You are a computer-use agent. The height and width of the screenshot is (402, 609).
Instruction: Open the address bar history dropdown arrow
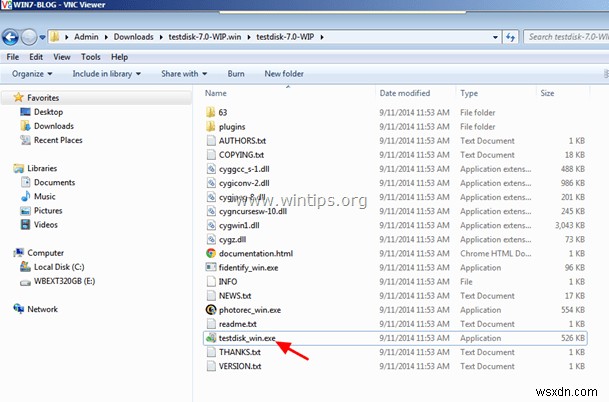click(x=495, y=37)
